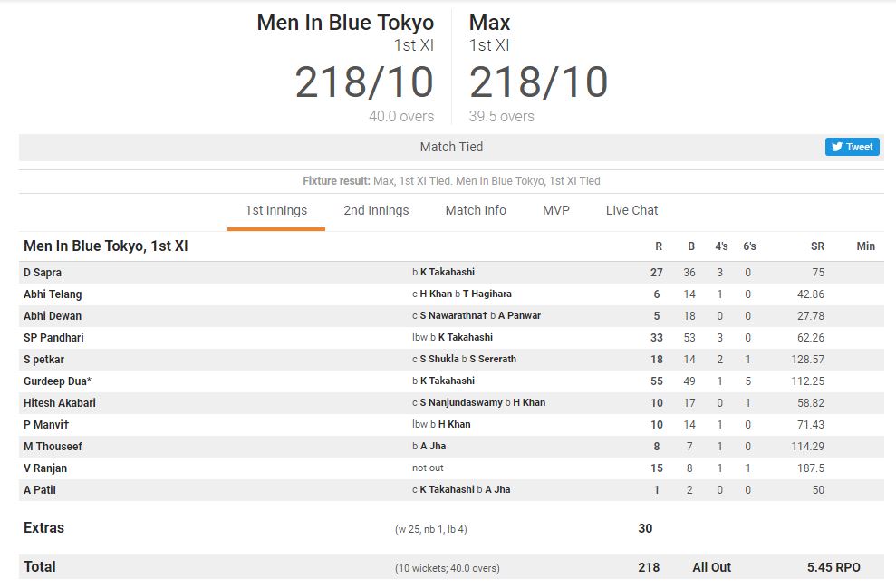The height and width of the screenshot is (588, 896).
Task: Click the Men In Blue Tokyo team name
Action: (344, 22)
